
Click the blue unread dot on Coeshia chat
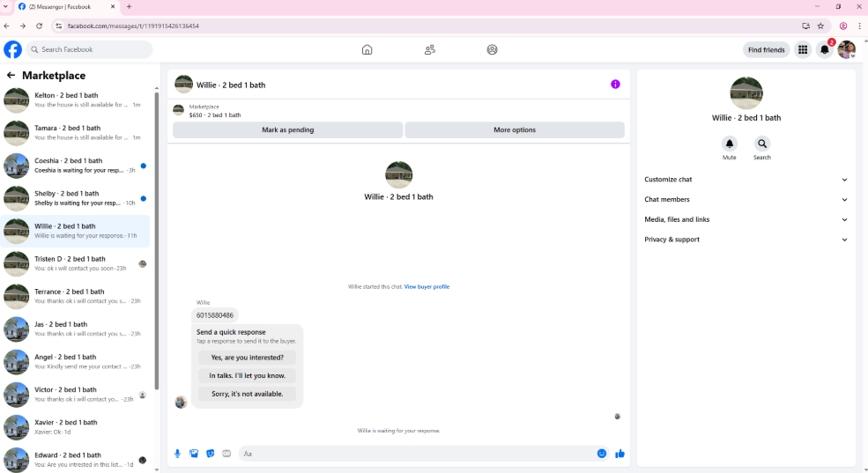click(x=144, y=166)
